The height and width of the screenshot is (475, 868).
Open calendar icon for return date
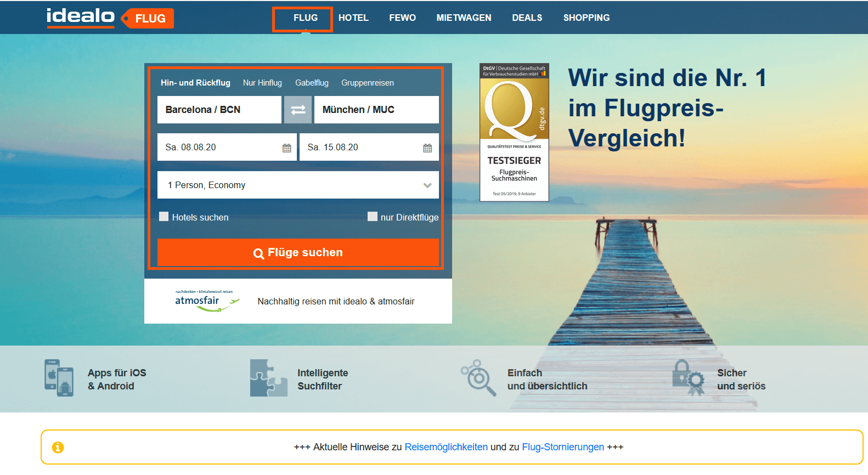click(427, 148)
